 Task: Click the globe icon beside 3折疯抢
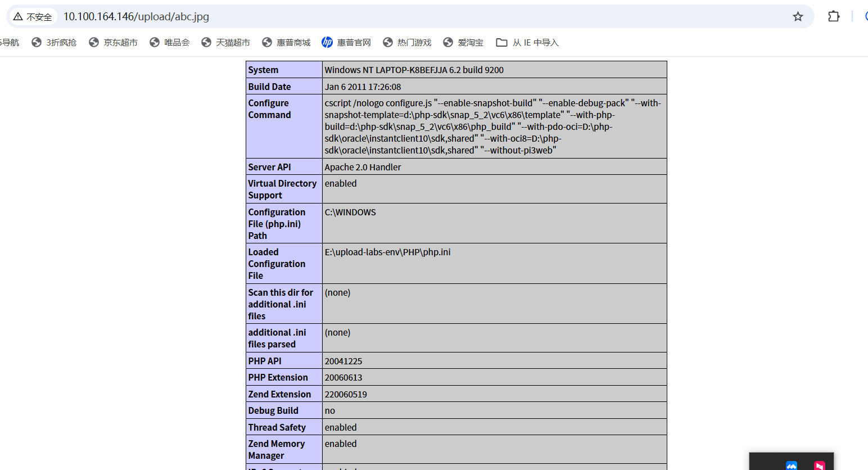[37, 42]
